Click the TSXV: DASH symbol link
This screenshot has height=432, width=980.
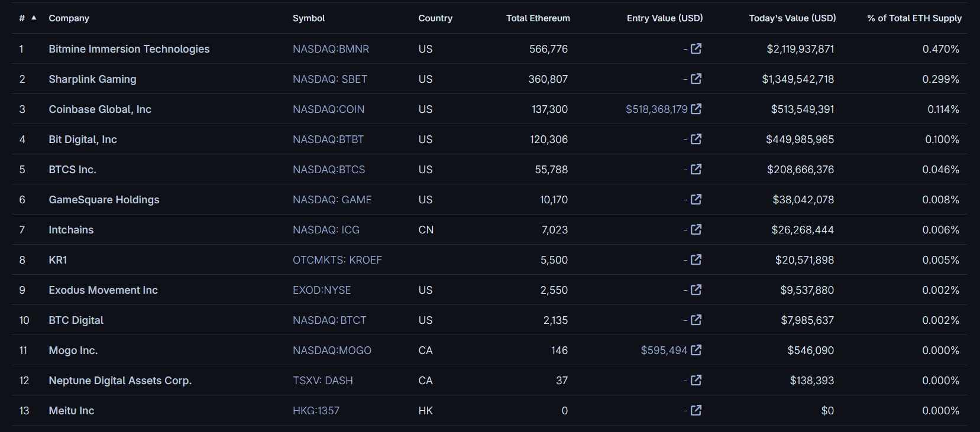pos(322,381)
